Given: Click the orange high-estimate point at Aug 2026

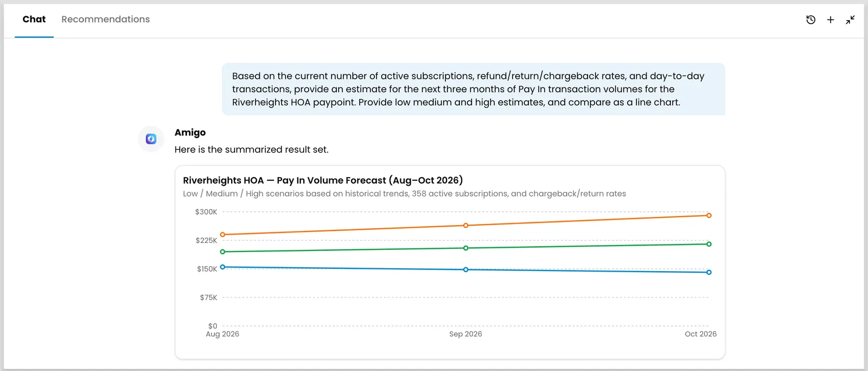Looking at the screenshot, I should pyautogui.click(x=222, y=235).
